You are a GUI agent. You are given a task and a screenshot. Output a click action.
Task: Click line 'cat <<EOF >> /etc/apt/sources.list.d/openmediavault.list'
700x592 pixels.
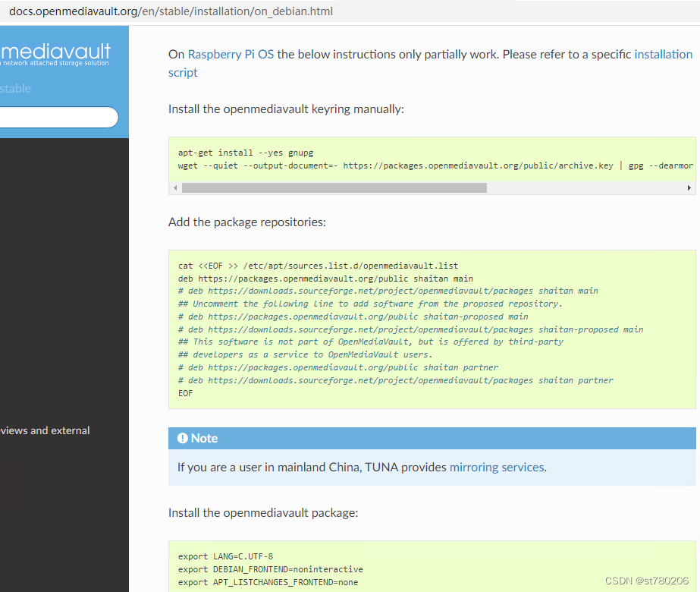(318, 266)
